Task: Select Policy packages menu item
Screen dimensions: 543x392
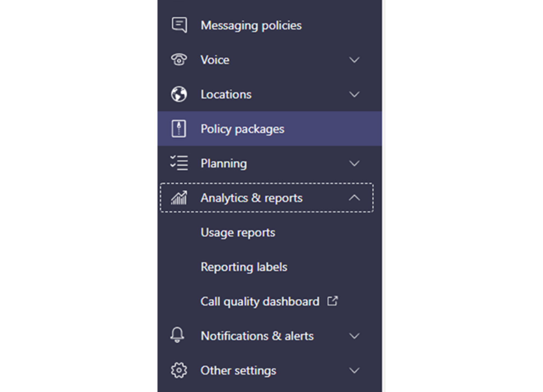Action: pos(242,129)
